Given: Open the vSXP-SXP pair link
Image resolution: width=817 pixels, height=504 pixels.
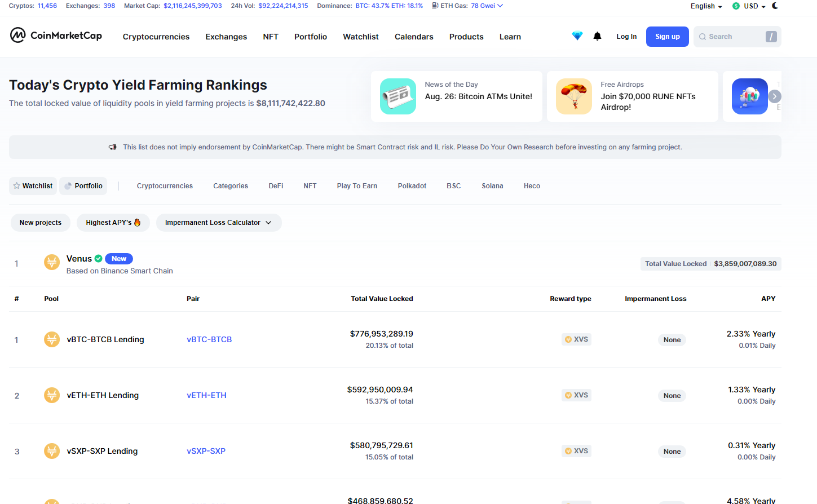Looking at the screenshot, I should 206,451.
